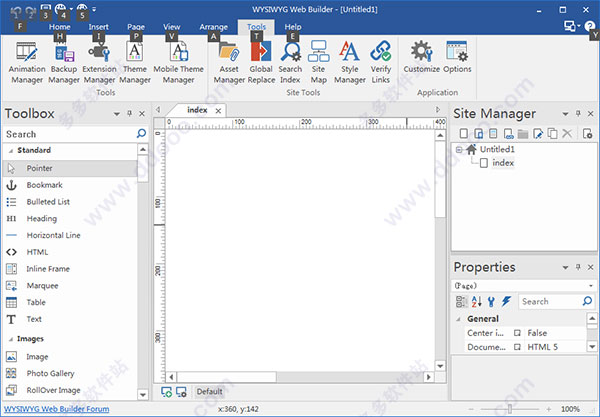Open the Properties panel options dropdown

pos(565,267)
